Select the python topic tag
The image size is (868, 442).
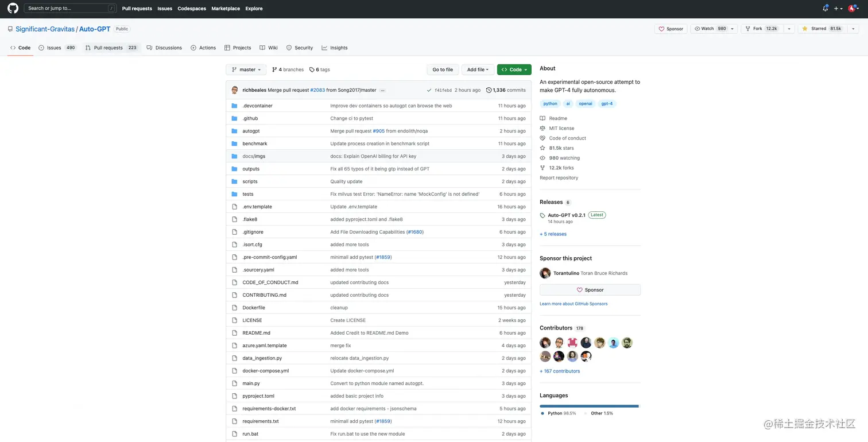point(551,104)
